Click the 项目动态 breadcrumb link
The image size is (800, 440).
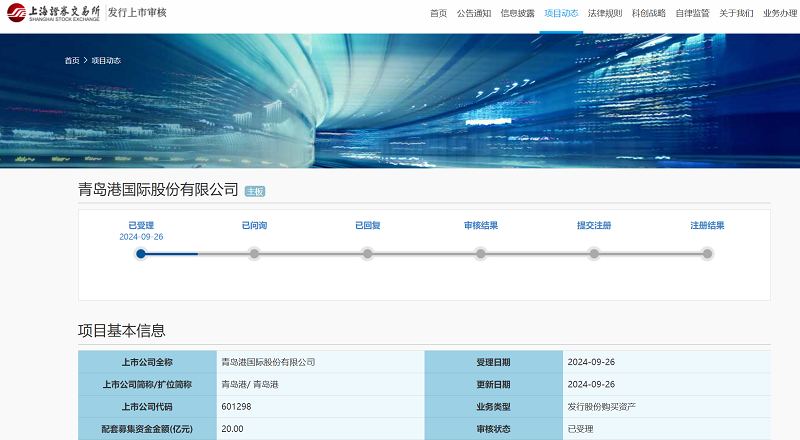point(106,60)
